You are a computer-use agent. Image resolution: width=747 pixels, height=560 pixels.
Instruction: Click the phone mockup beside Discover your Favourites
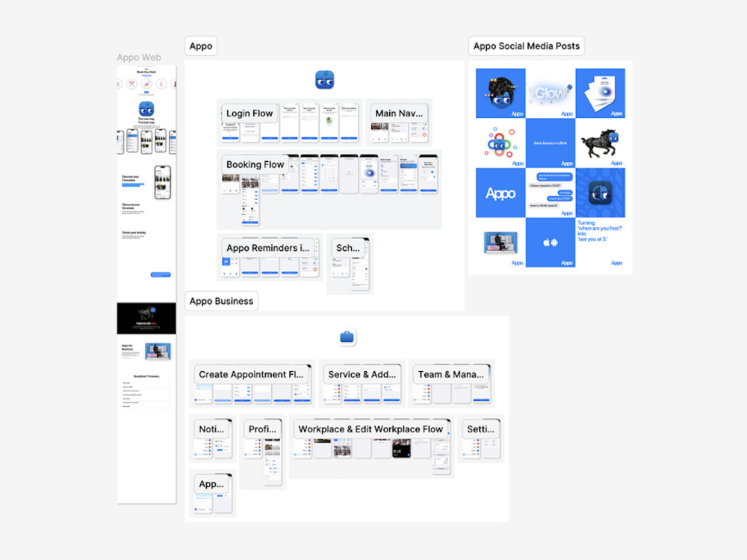[x=162, y=182]
